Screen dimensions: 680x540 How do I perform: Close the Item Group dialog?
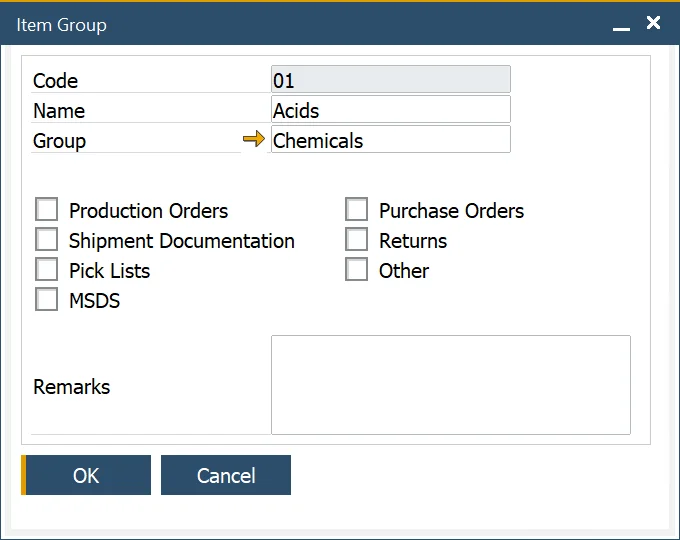(x=653, y=23)
